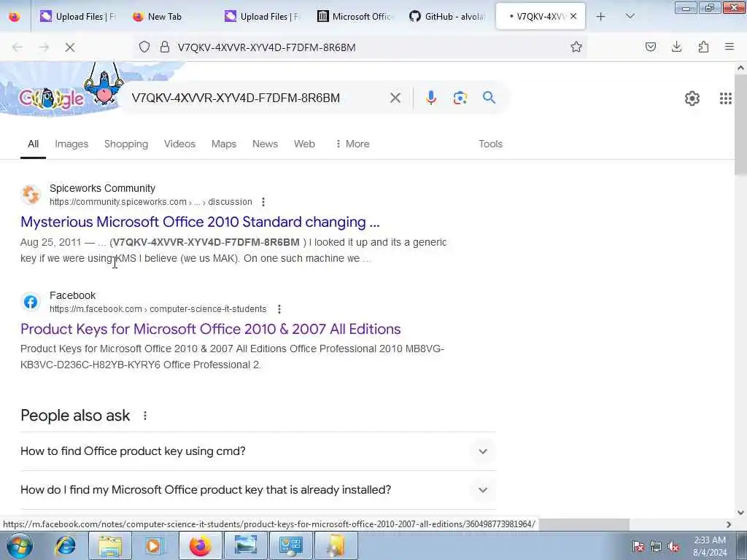Open more options for Facebook result
The width and height of the screenshot is (747, 560).
click(279, 309)
